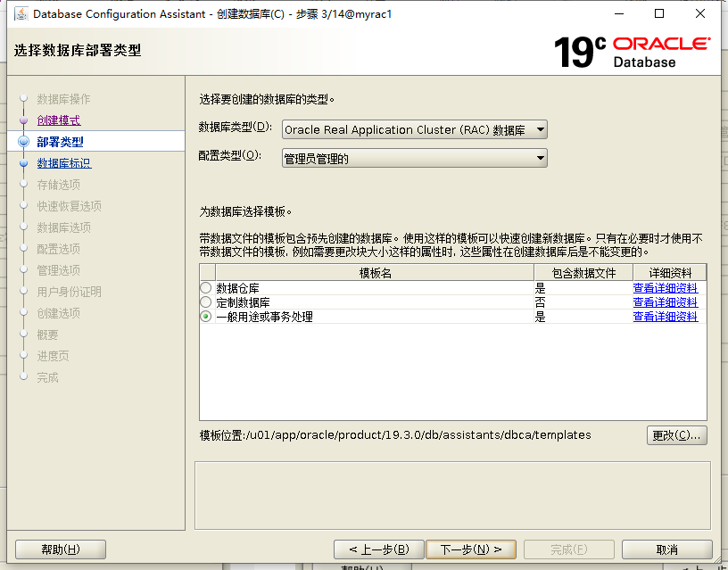Screen dimensions: 728x570
Task: Open the 数据库类型 dropdown
Action: [x=415, y=129]
